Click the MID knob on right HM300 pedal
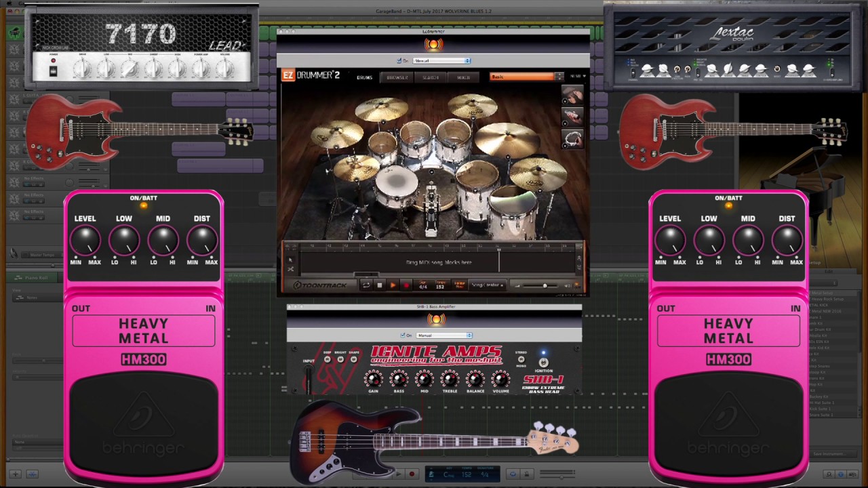This screenshot has height=488, width=868. coord(747,240)
